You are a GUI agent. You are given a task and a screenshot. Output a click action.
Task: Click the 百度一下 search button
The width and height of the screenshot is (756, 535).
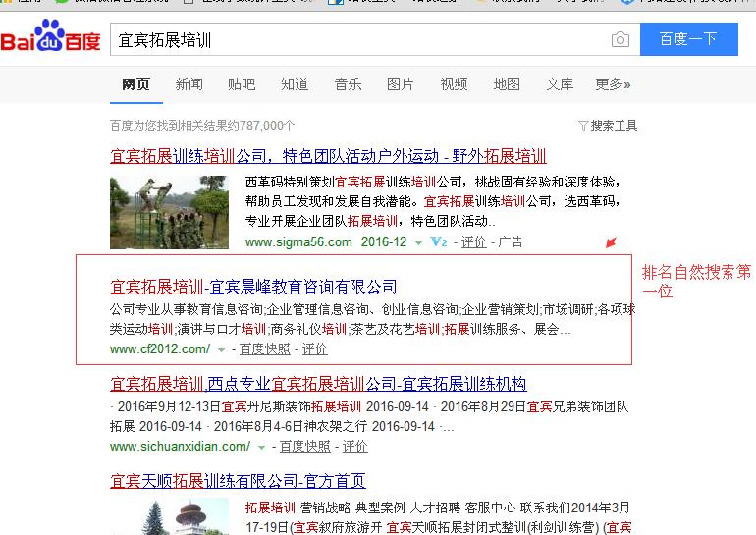(689, 39)
